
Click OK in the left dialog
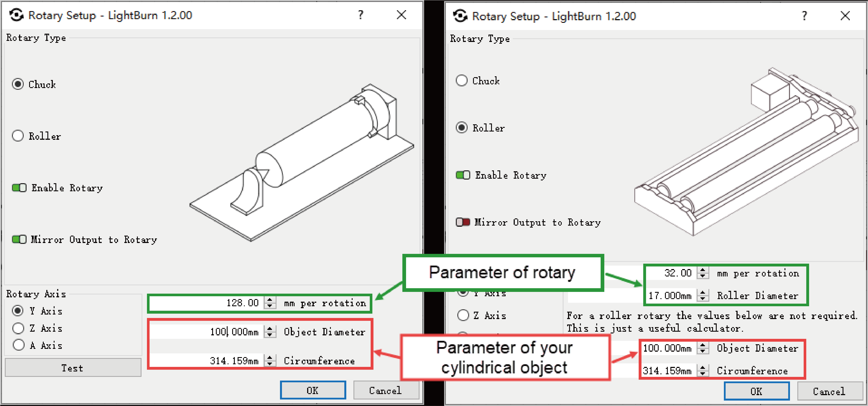tap(313, 390)
